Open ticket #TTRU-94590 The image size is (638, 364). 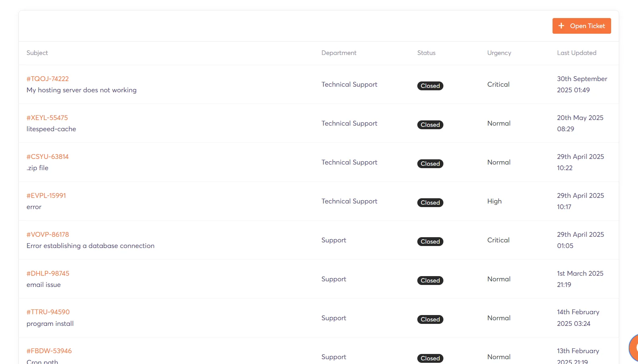pos(48,312)
